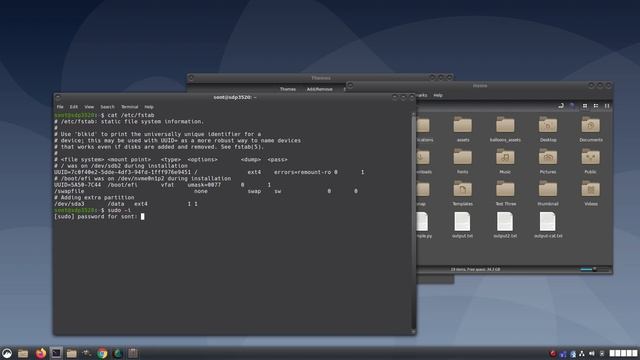Open the Public folder
Screen dimensions: 640x360
(x=591, y=161)
